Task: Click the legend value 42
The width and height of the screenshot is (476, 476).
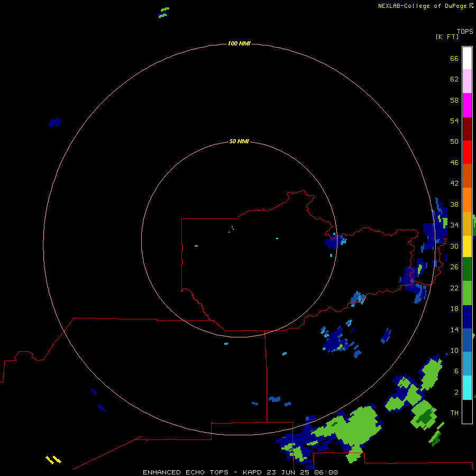Action: point(454,183)
